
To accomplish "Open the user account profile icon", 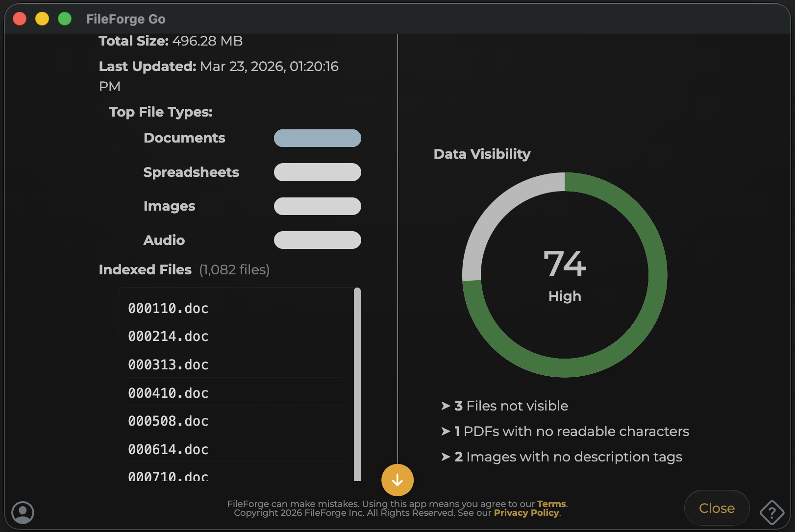I will [x=22, y=512].
